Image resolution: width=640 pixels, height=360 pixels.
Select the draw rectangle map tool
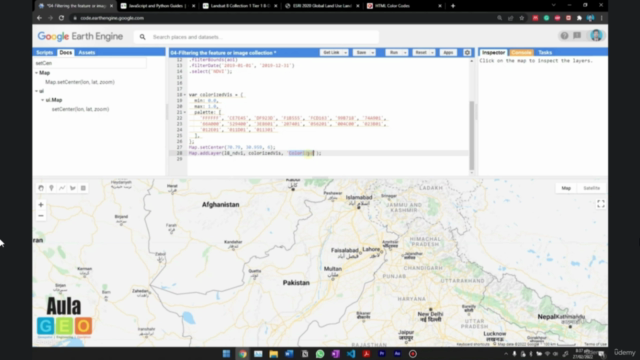click(x=83, y=188)
